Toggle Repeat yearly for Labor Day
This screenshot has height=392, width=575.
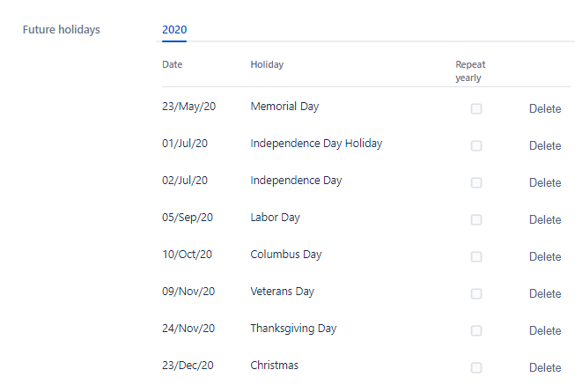click(476, 220)
